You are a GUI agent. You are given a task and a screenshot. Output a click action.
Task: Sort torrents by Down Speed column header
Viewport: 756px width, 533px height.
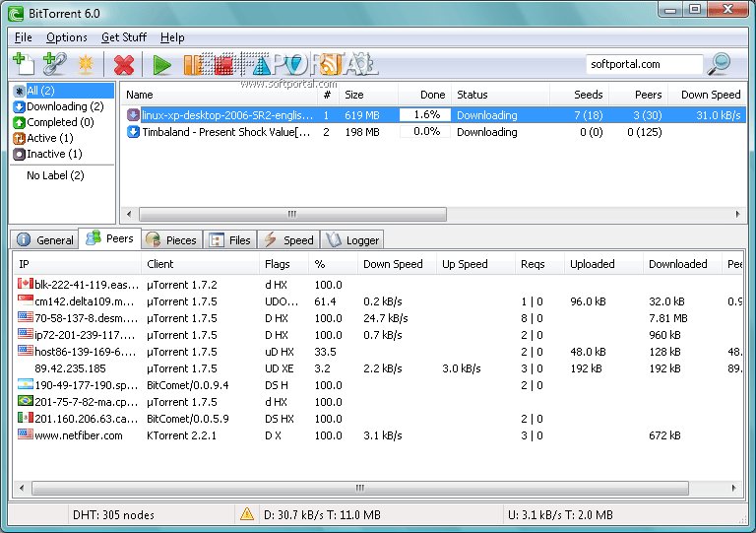[708, 95]
